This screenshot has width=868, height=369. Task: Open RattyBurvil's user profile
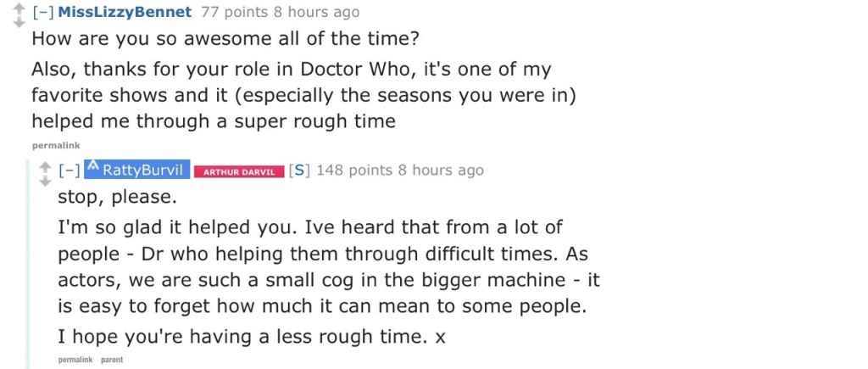coord(144,170)
